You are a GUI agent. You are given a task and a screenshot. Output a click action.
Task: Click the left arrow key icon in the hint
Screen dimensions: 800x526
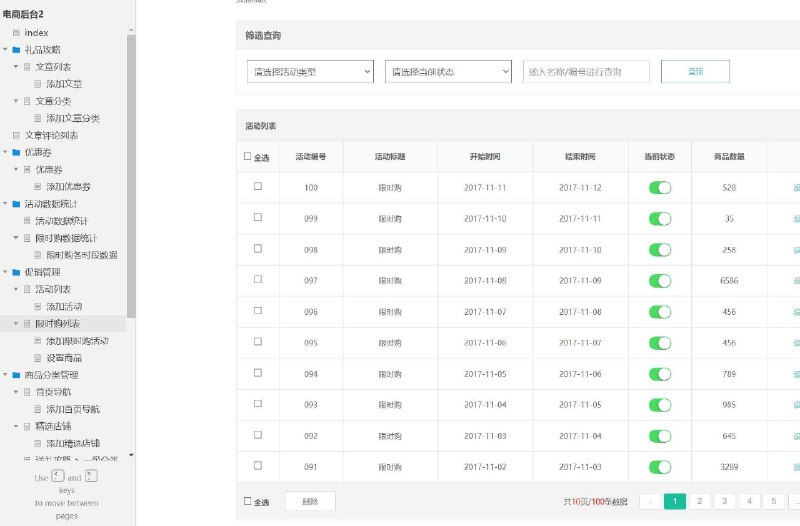pos(58,476)
